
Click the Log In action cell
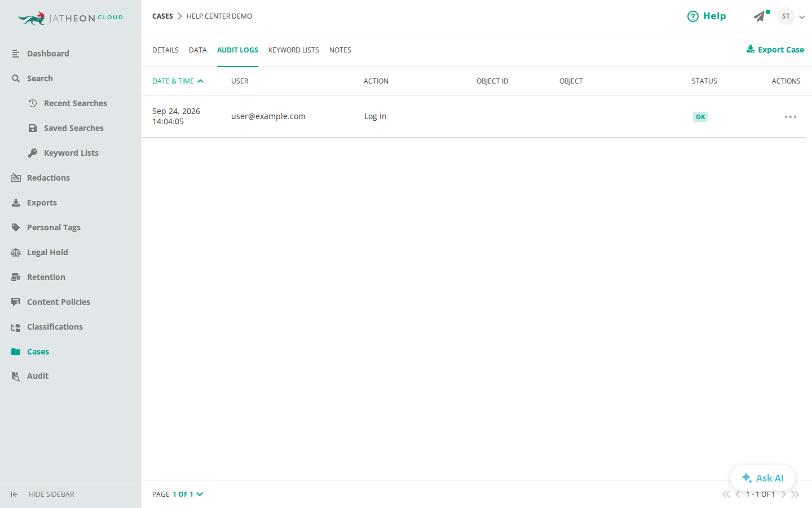click(x=376, y=116)
